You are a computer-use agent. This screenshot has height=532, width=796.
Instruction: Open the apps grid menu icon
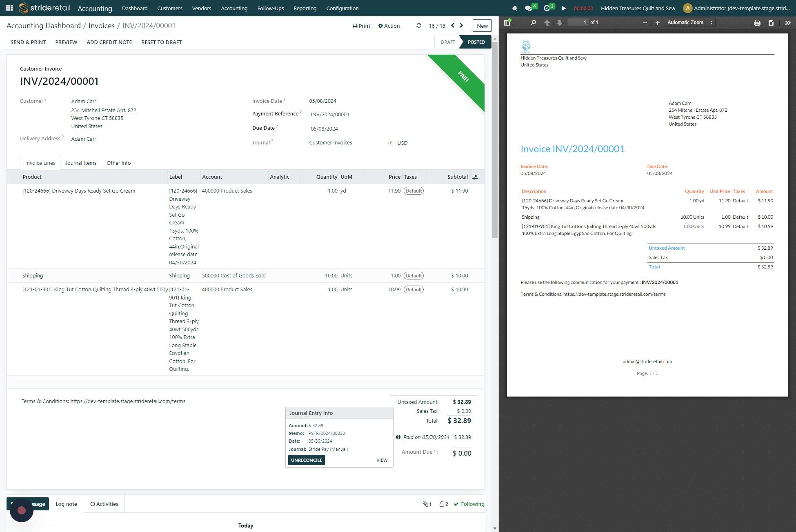tap(9, 8)
